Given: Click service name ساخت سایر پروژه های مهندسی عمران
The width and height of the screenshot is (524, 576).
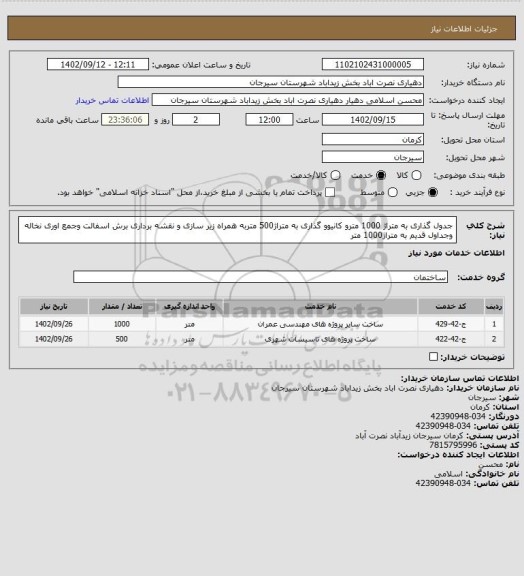Looking at the screenshot, I should pyautogui.click(x=320, y=324).
